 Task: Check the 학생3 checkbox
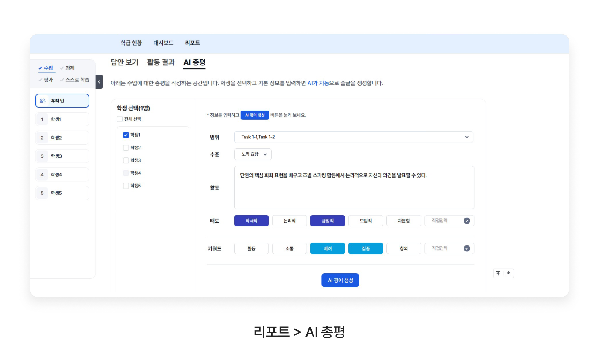126,160
